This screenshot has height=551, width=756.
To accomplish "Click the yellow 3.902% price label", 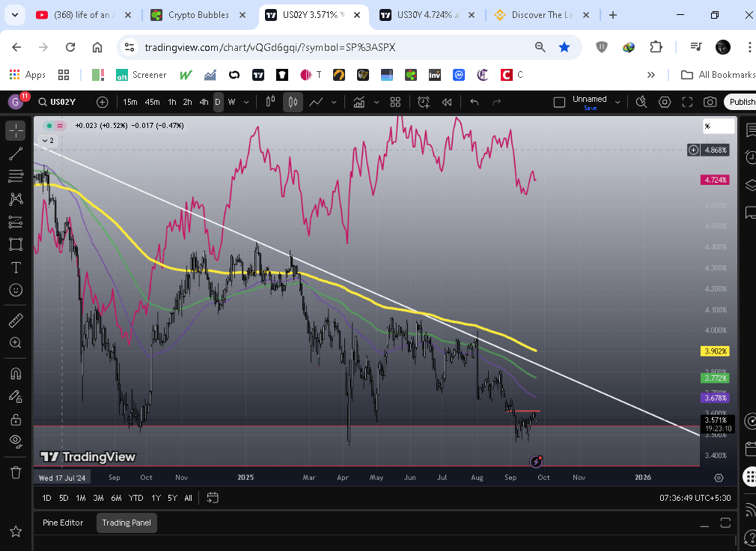I will 716,351.
